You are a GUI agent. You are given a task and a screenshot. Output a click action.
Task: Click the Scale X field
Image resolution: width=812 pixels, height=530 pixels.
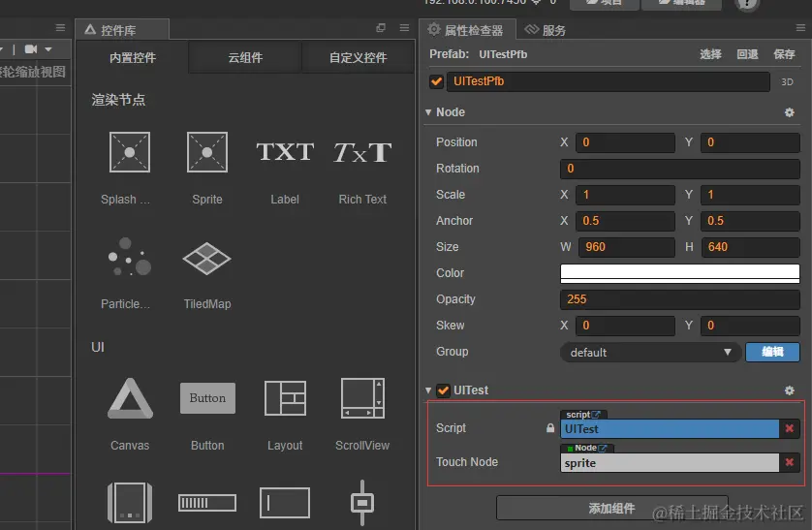pyautogui.click(x=625, y=195)
